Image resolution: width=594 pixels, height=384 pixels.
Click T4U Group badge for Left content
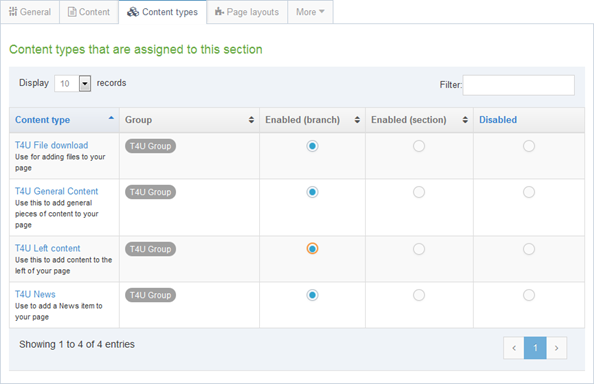click(x=150, y=249)
